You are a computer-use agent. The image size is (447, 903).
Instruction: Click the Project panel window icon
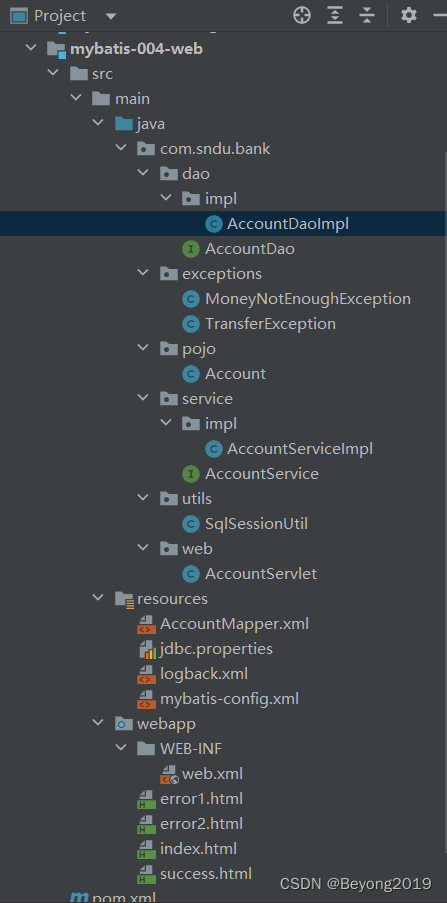point(18,16)
